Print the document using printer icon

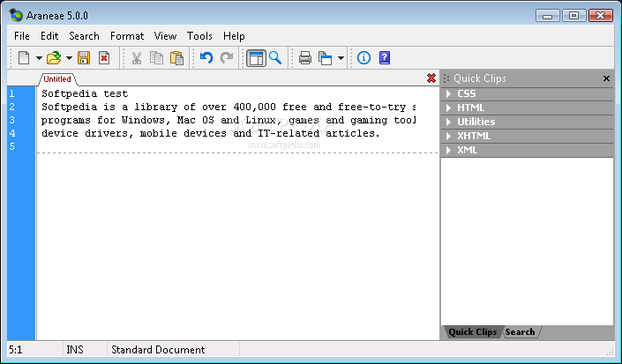(x=304, y=58)
